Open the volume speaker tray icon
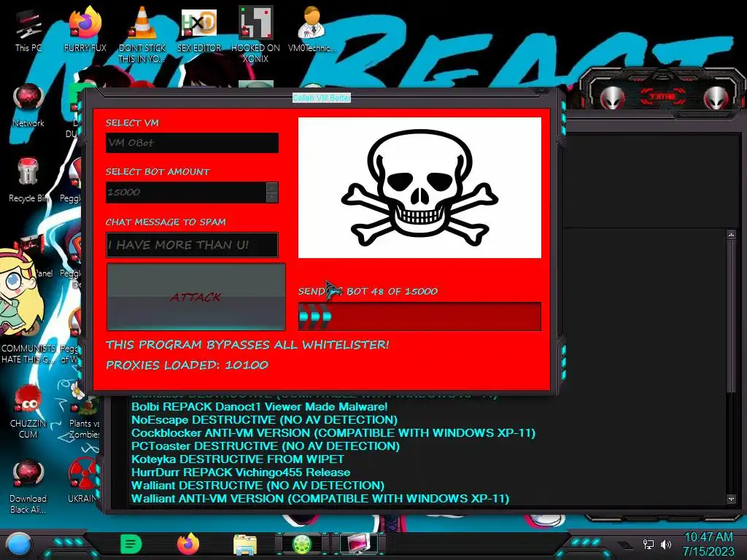Viewport: 747px width, 560px height. click(665, 544)
